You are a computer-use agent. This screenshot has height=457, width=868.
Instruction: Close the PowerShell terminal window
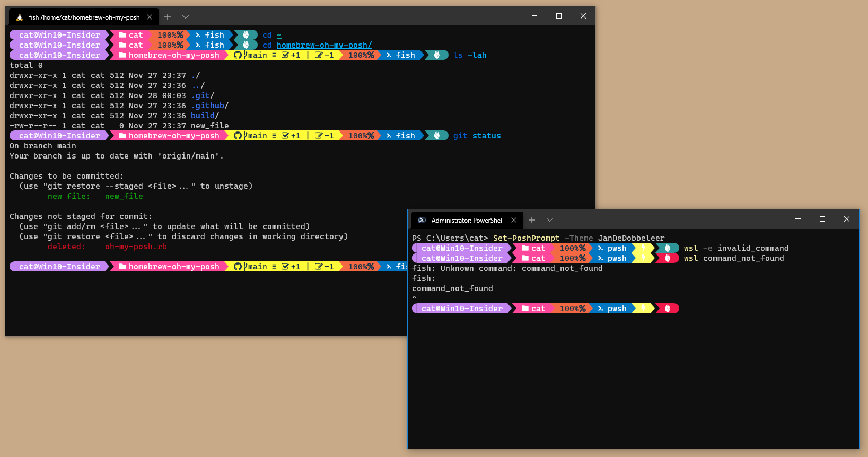[847, 219]
